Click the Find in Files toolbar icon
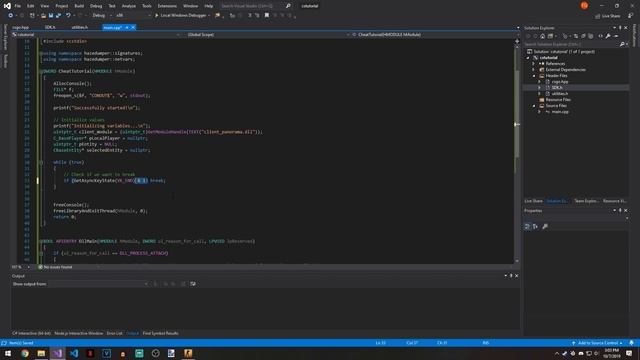This screenshot has width=640, height=360. [218, 16]
